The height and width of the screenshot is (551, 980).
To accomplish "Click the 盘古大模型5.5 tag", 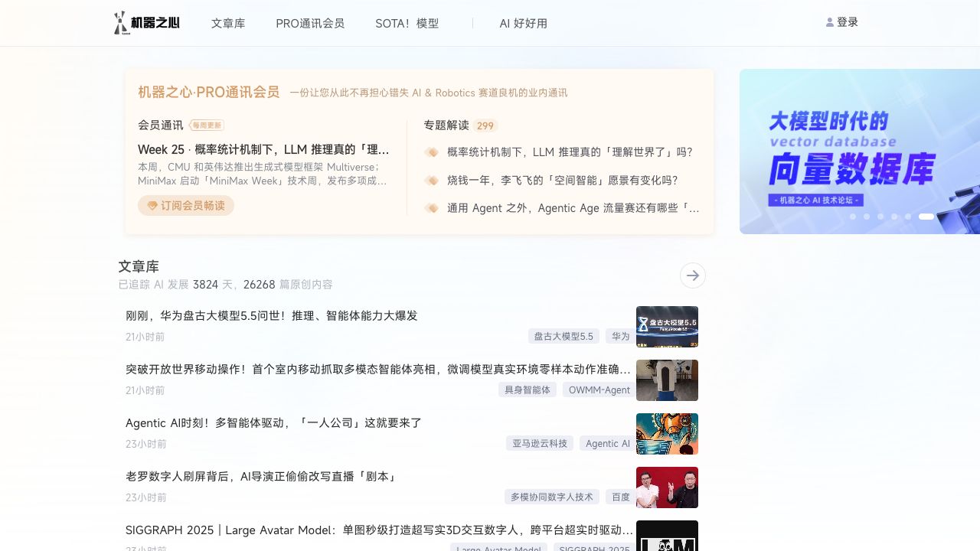I will tap(563, 336).
